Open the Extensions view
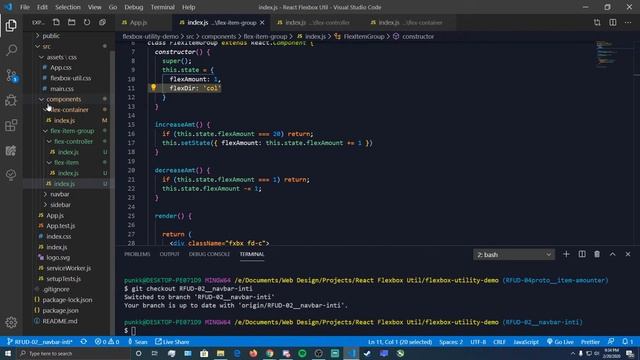The image size is (640, 360). click(11, 125)
